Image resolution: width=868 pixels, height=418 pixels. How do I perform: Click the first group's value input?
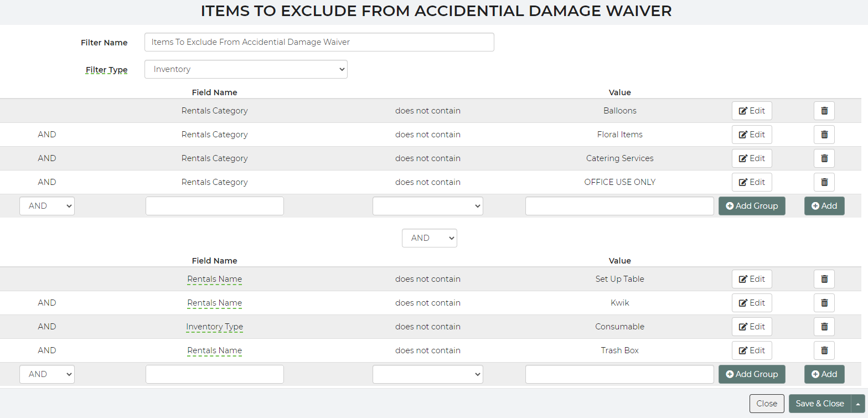[x=619, y=206]
